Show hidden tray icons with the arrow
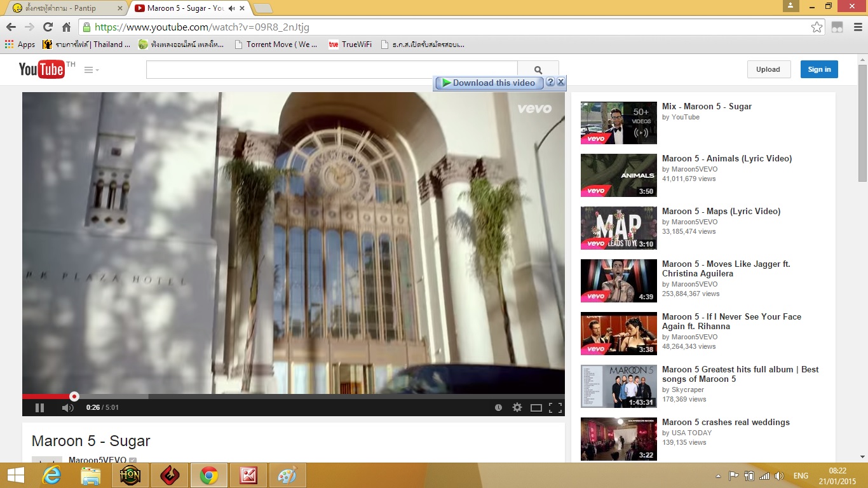 point(718,476)
